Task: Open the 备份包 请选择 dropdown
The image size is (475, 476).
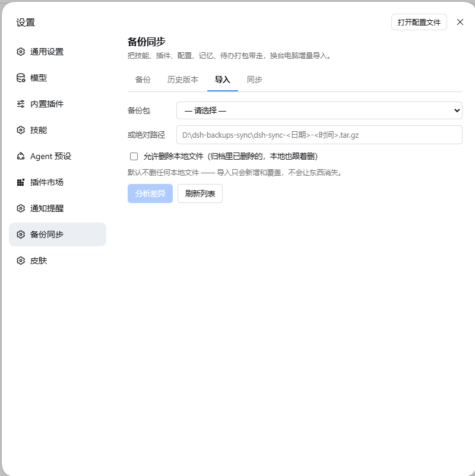Action: (x=319, y=110)
